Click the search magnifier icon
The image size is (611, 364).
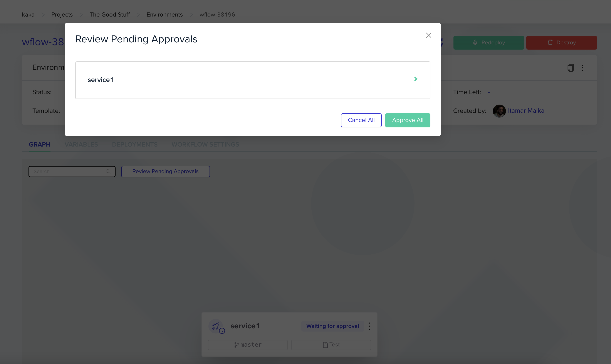(108, 171)
